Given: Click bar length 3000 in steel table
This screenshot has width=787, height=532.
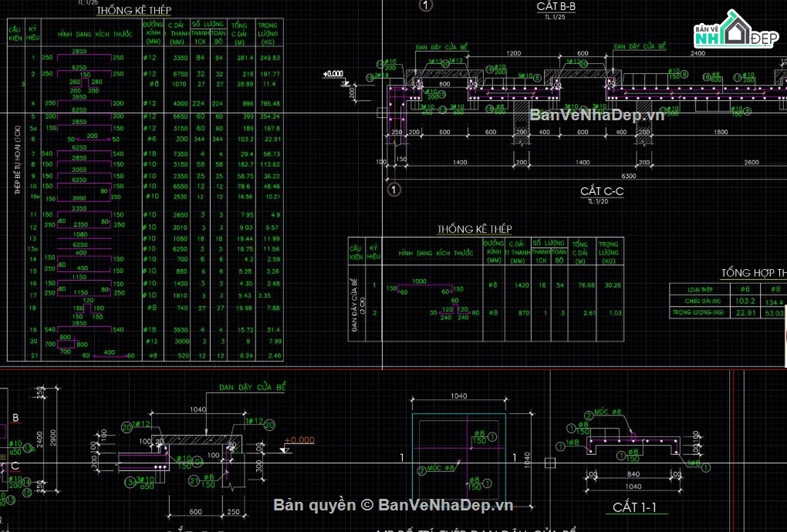Looking at the screenshot, I should [181, 342].
